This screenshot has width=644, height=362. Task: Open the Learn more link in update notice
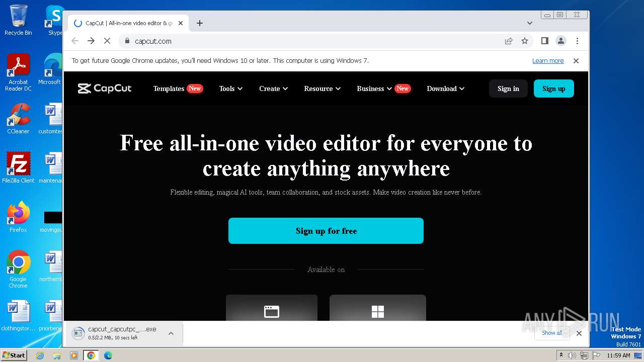pyautogui.click(x=548, y=61)
